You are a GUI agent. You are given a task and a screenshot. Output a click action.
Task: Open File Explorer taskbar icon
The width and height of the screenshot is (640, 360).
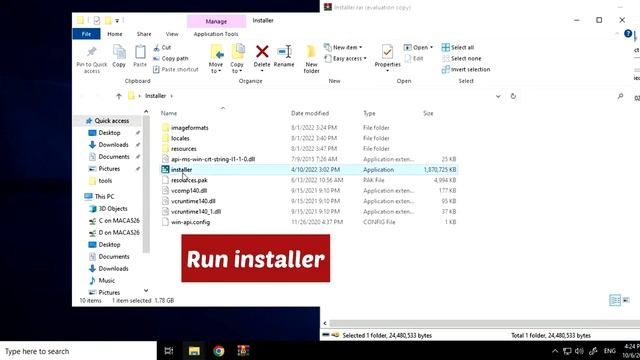pyautogui.click(x=194, y=351)
